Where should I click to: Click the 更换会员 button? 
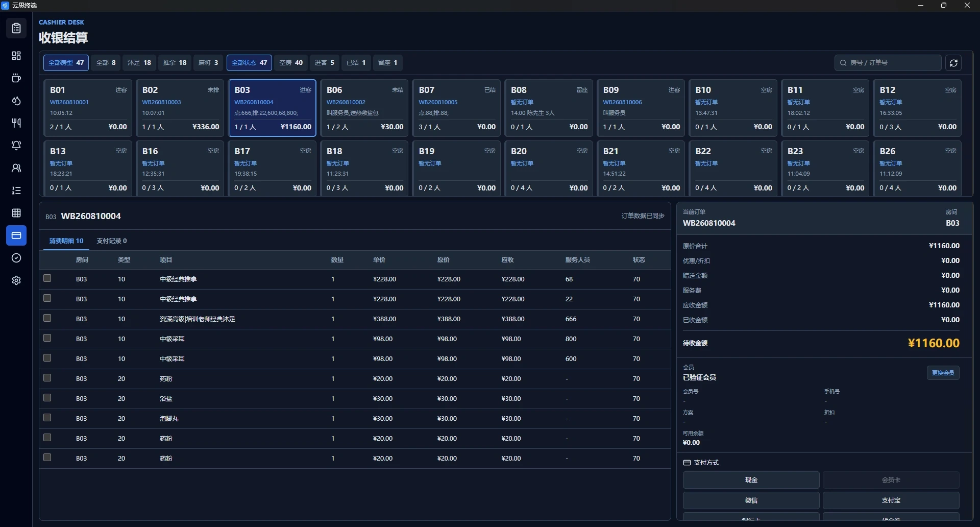[943, 373]
